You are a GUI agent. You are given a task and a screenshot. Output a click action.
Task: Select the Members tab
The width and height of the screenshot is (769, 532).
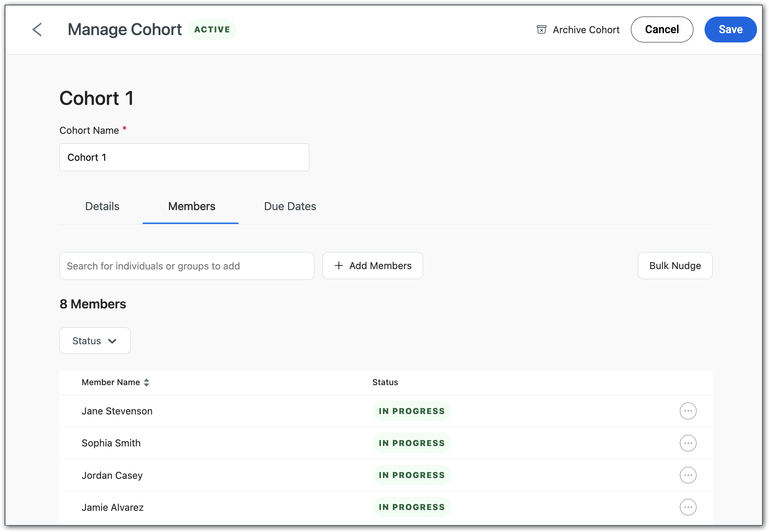[x=192, y=206]
